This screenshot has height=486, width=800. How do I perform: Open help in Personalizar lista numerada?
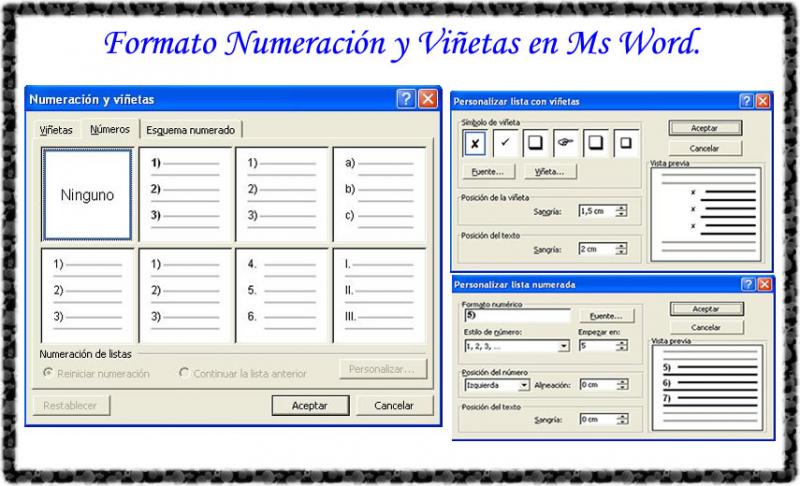click(747, 284)
